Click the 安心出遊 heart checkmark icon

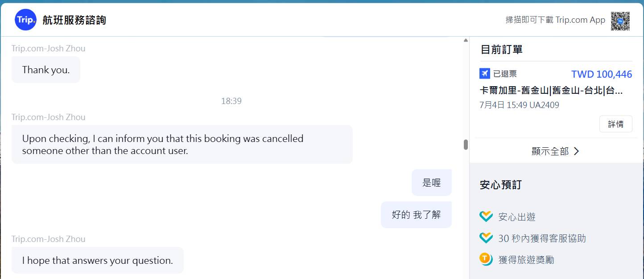486,217
